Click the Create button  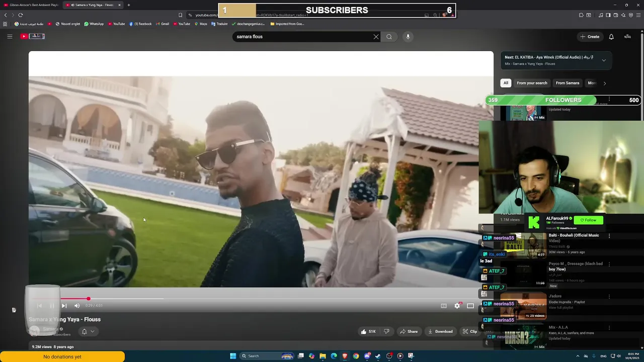pyautogui.click(x=590, y=37)
